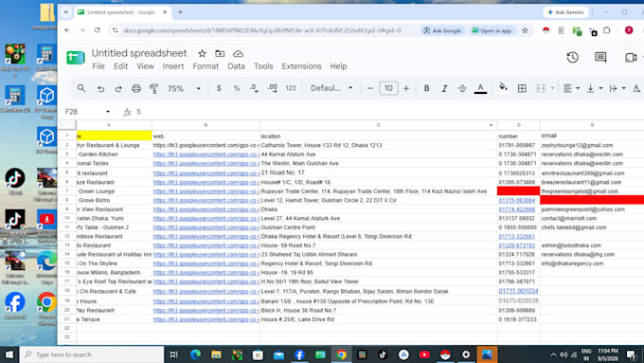Screen dimensions: 644x363
Task: Open the Data menu
Action: pyautogui.click(x=236, y=66)
